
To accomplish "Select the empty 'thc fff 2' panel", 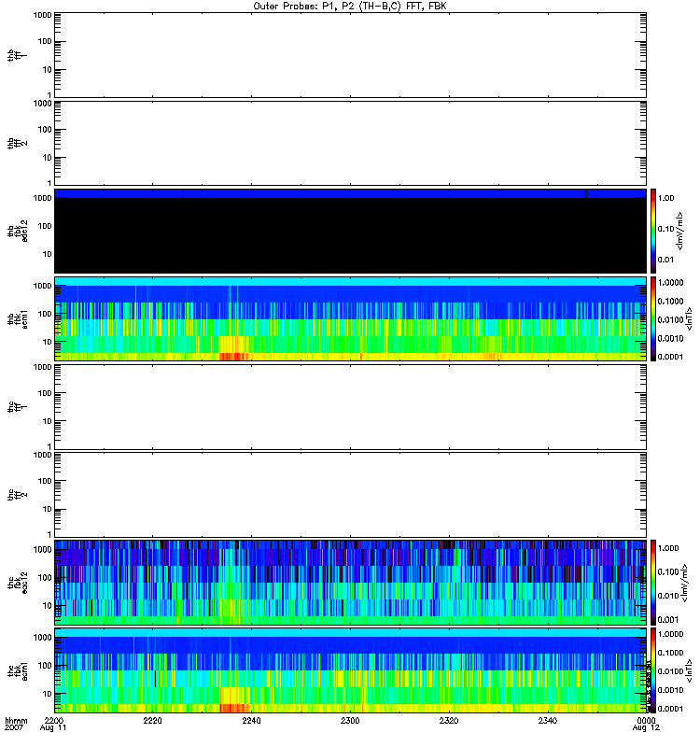I will coord(351,495).
